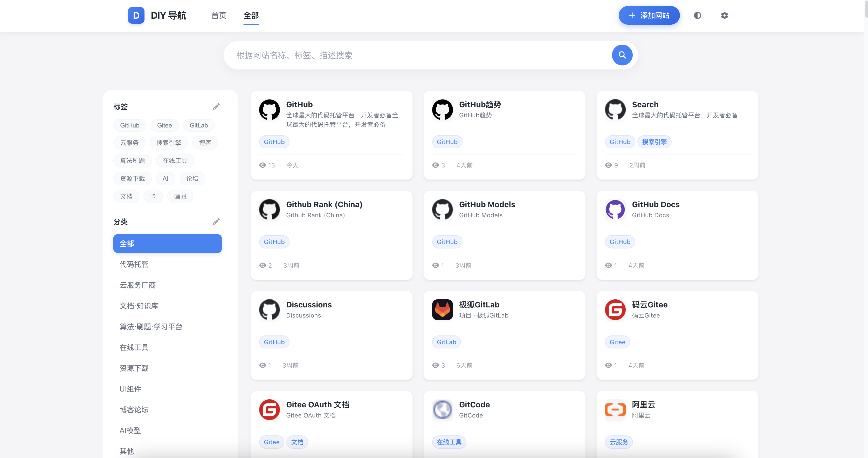The image size is (868, 458).
Task: Filter by the 卡 tag
Action: click(153, 196)
